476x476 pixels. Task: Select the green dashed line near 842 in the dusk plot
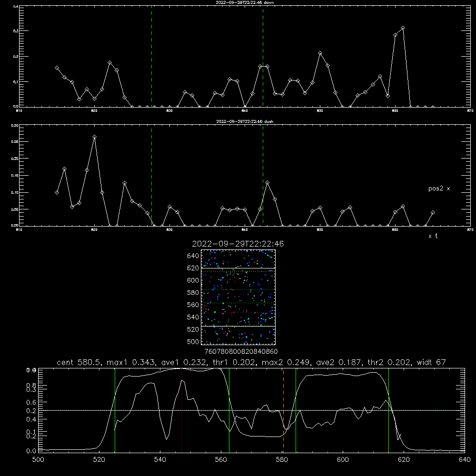point(263,176)
